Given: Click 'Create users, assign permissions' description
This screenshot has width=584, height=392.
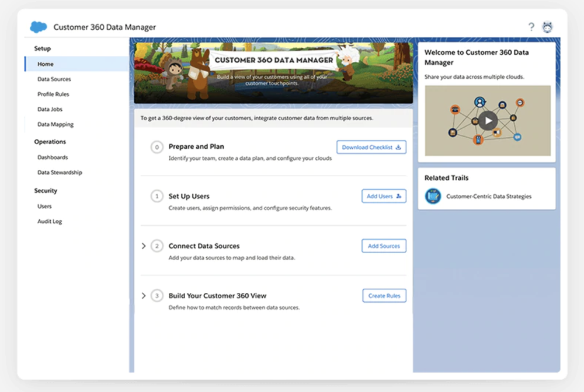Looking at the screenshot, I should [250, 208].
